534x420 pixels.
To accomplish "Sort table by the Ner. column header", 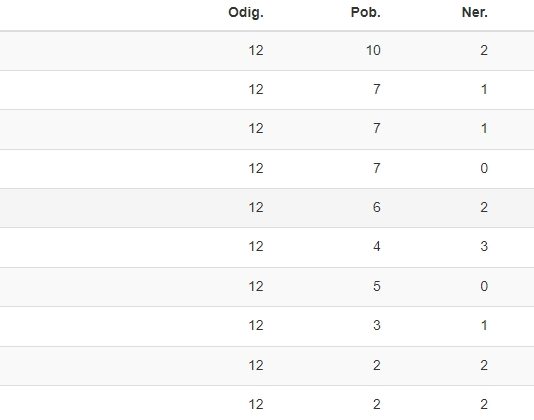I will click(x=474, y=13).
